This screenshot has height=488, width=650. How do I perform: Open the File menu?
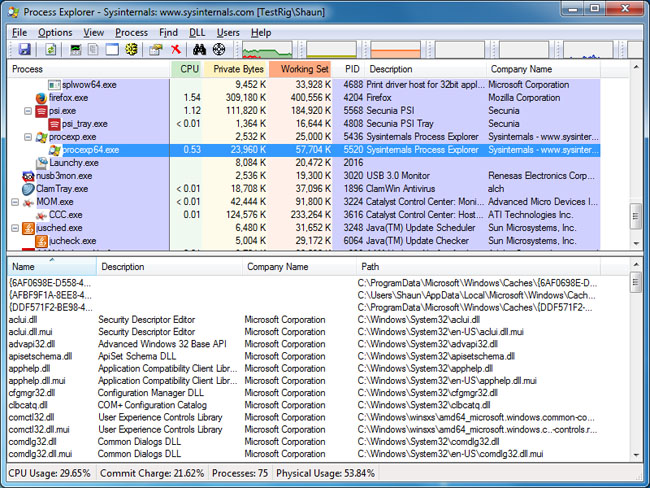coord(19,32)
